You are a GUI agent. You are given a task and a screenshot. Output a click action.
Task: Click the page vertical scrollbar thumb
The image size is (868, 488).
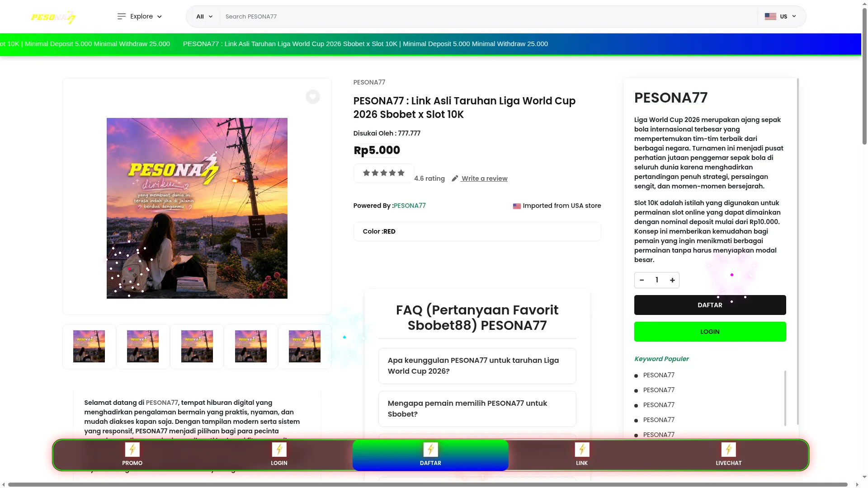864,76
